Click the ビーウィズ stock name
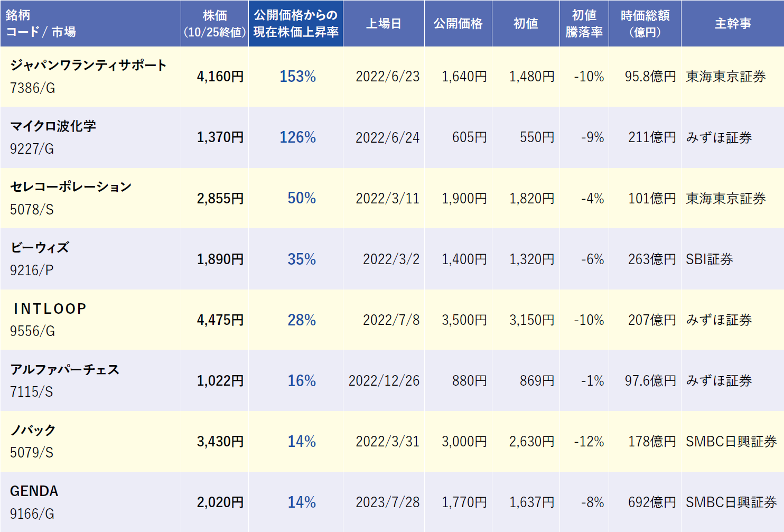The width and height of the screenshot is (784, 532). (40, 247)
